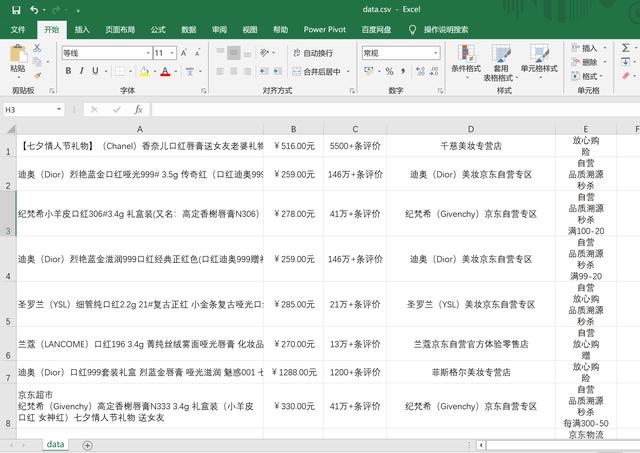
Task: Open 单元格样式 cell styles
Action: (x=539, y=62)
